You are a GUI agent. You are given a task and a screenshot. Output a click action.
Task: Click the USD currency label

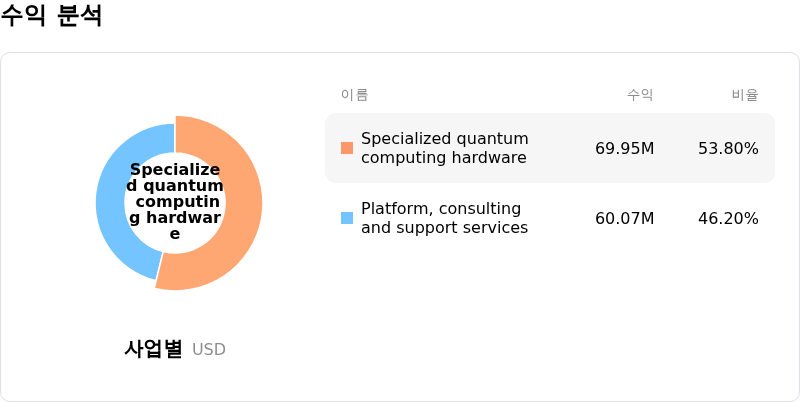coord(209,349)
